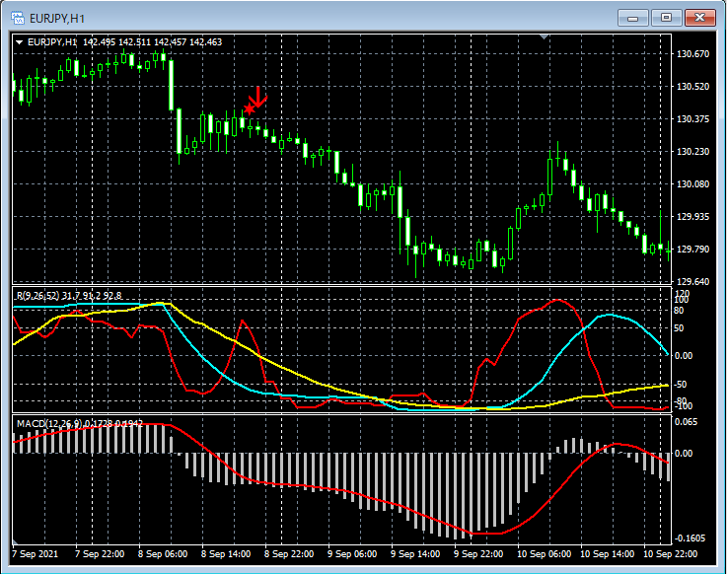The width and height of the screenshot is (728, 574).
Task: Click the EURJPY,H1 title text
Action: pos(57,19)
